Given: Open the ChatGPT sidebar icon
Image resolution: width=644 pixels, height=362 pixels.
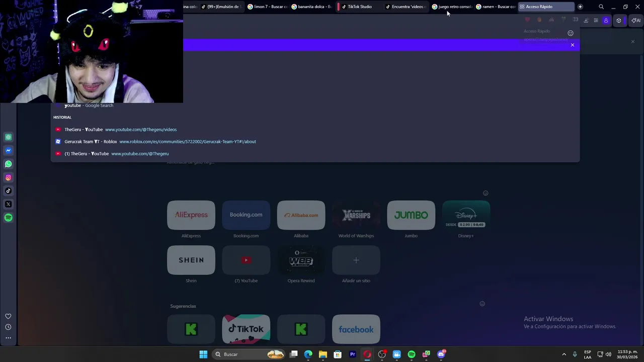Looking at the screenshot, I should [x=9, y=137].
